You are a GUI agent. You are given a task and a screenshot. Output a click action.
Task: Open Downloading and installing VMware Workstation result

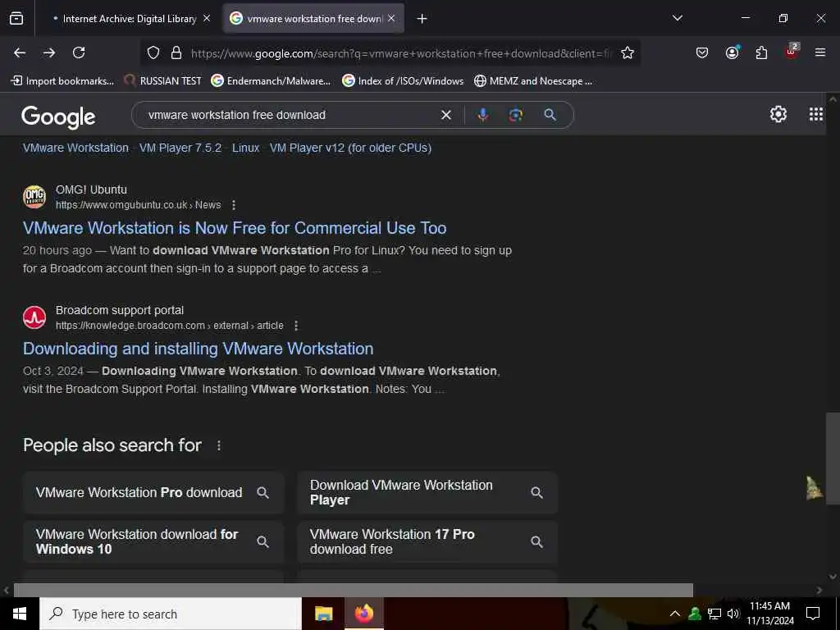[199, 349]
